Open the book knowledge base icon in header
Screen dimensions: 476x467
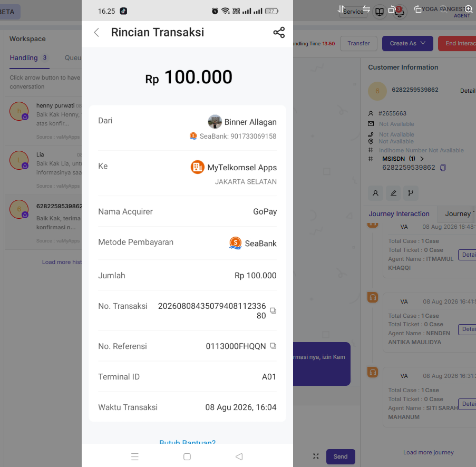point(380,12)
